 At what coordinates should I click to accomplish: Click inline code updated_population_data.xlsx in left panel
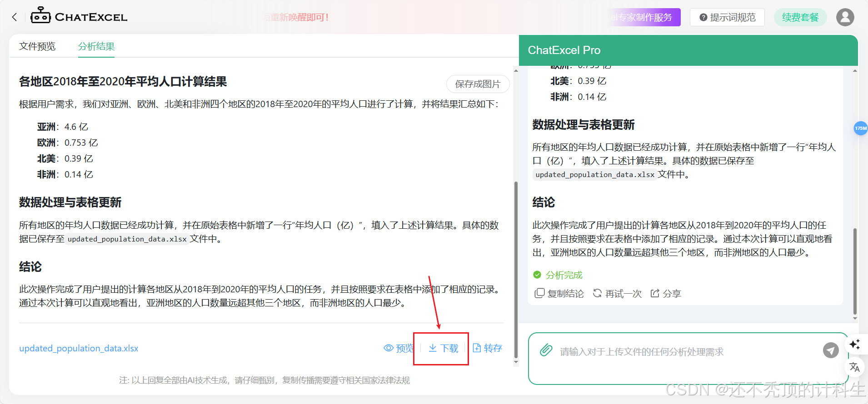127,239
